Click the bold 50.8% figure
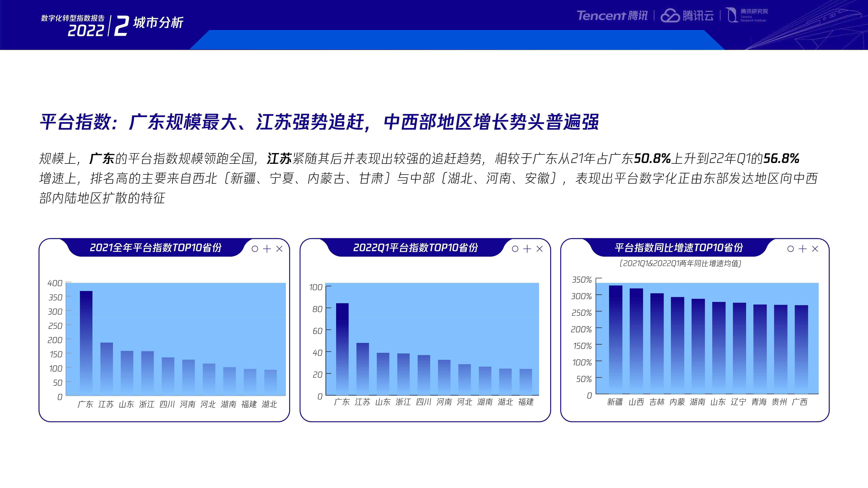Screen dimensions: 868x488 [x=652, y=158]
